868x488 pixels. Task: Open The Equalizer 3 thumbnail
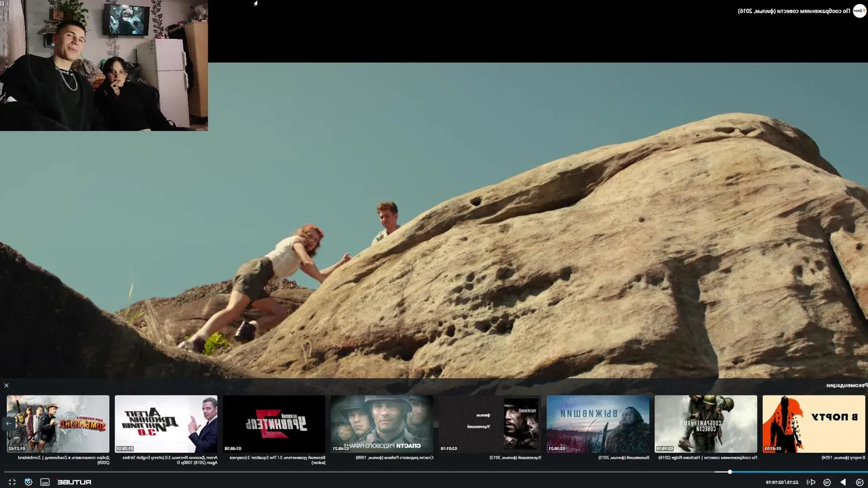point(274,424)
